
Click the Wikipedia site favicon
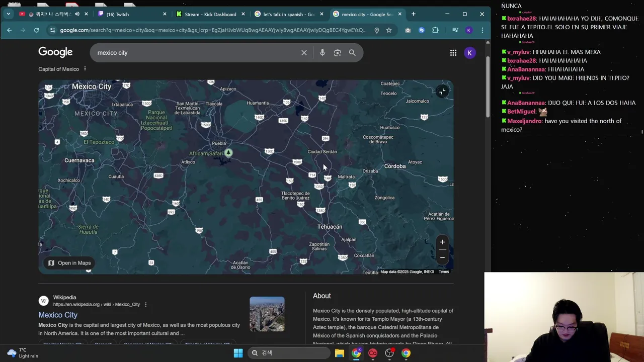coord(44,301)
